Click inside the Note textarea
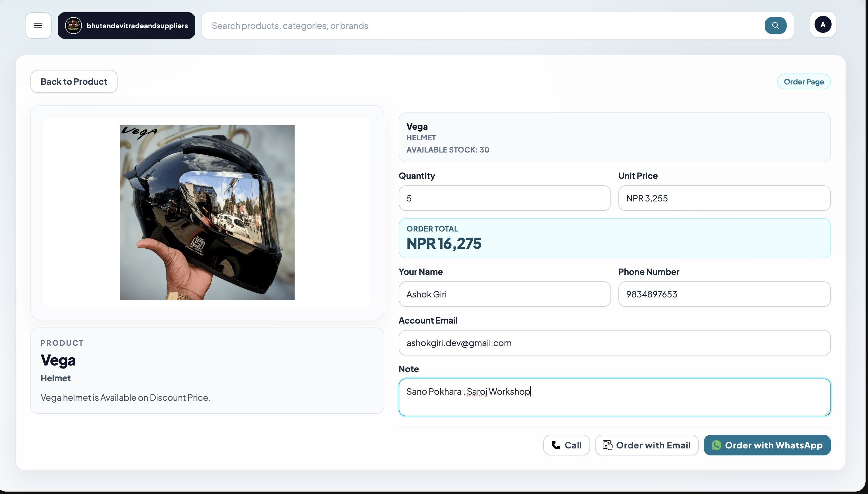 [614, 397]
